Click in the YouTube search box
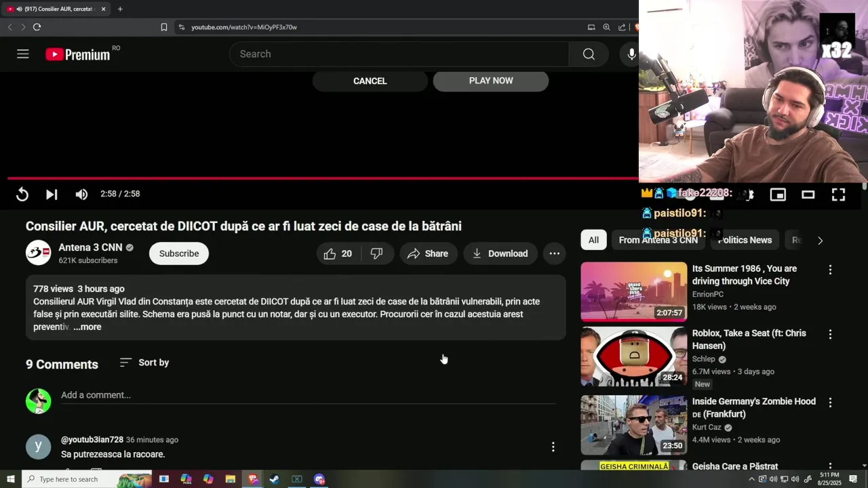868x488 pixels. [400, 54]
